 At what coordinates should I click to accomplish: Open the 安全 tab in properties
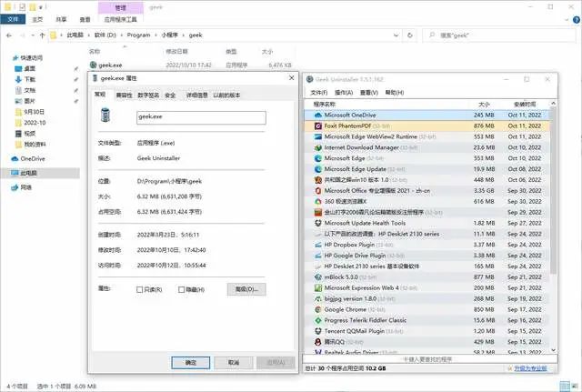(170, 95)
